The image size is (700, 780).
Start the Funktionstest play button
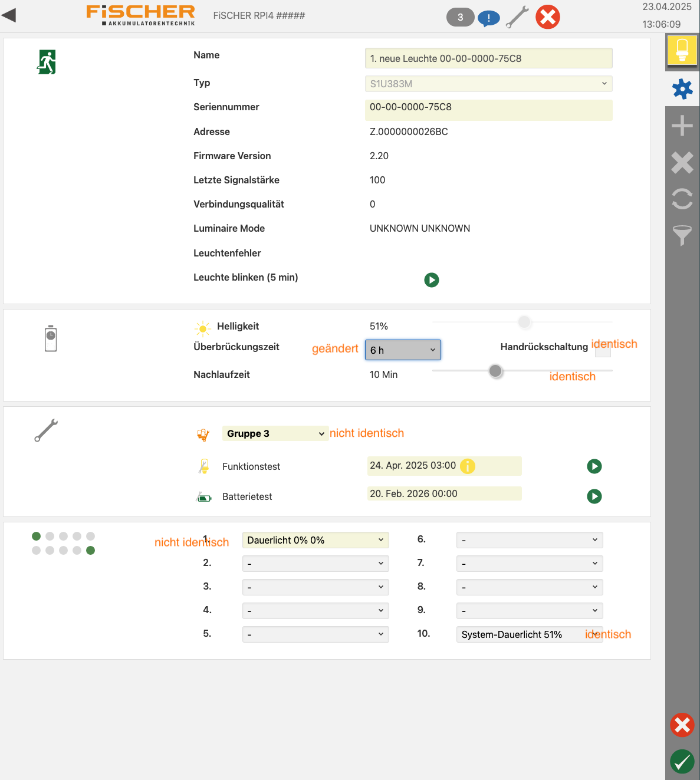pos(594,466)
